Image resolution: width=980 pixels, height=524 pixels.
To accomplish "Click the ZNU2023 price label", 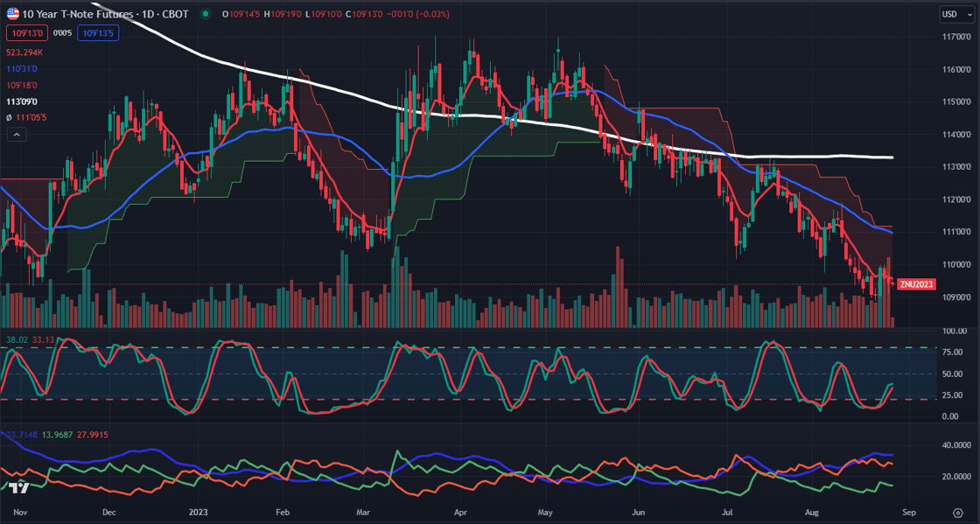I will tap(916, 284).
